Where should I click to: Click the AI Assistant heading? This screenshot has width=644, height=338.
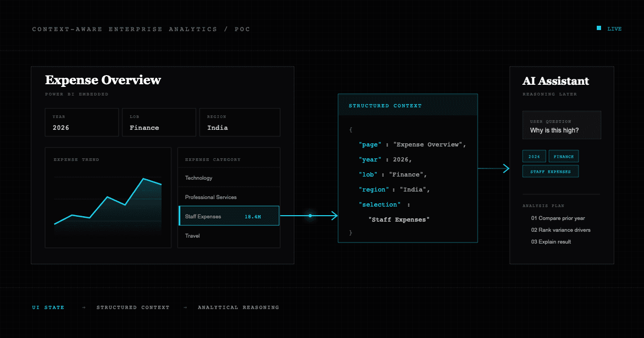coord(555,81)
